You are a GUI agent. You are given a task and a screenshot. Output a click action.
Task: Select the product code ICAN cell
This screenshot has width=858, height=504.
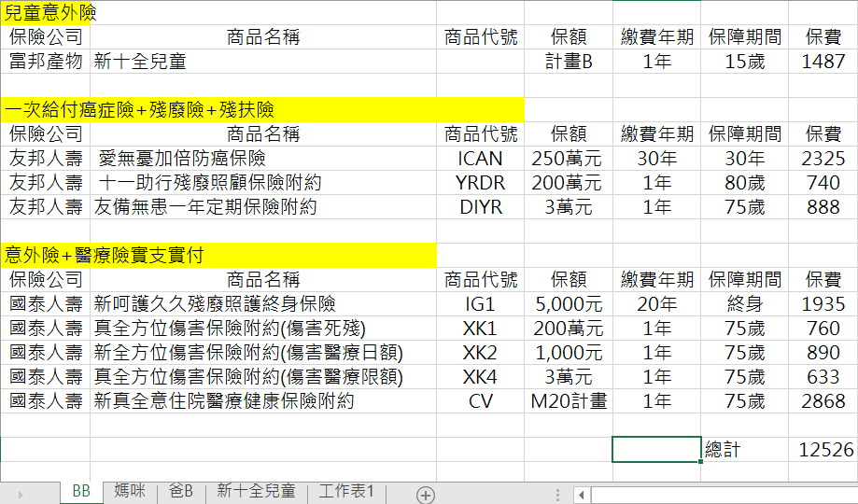click(481, 158)
